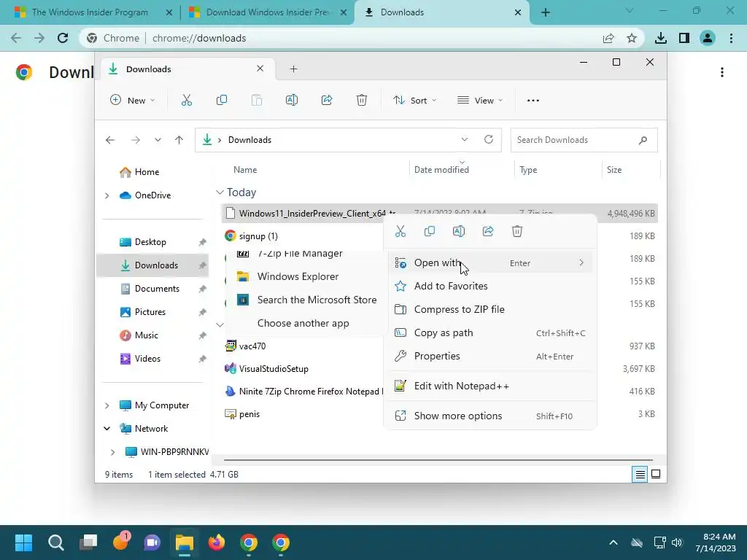Click the Chrome address bar URL
The width and height of the screenshot is (747, 560).
click(199, 38)
